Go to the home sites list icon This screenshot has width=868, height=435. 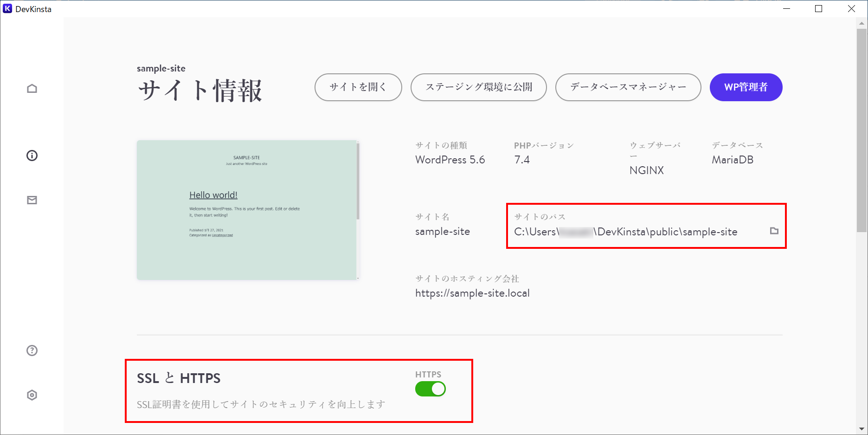[x=32, y=89]
